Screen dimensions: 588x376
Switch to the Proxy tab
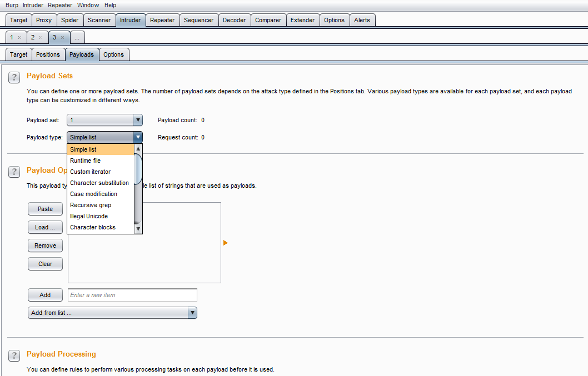coord(44,20)
